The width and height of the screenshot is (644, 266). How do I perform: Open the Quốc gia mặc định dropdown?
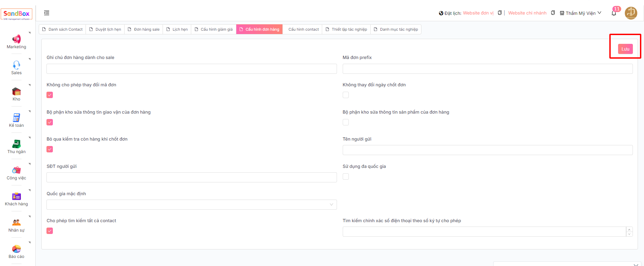click(192, 205)
